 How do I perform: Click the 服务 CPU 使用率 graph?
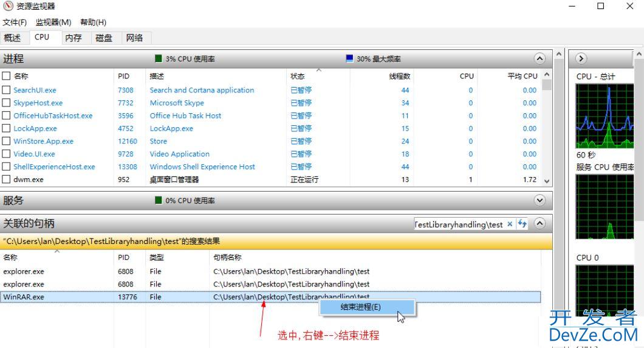pos(605,206)
